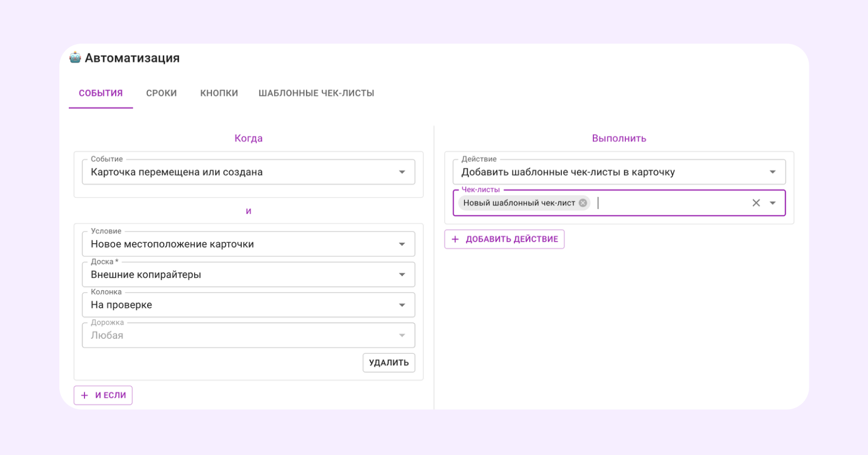Click the ДОБАВИТЬ ДЕЙСТВИЕ button label

point(512,239)
